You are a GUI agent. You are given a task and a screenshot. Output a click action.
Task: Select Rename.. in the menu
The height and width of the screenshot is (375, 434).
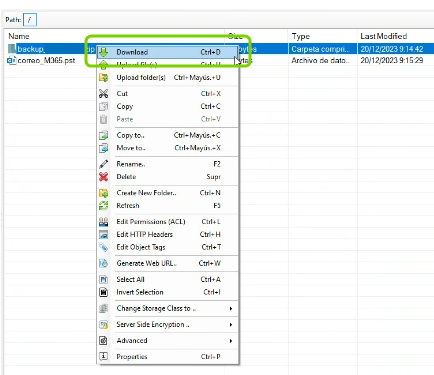coord(168,164)
